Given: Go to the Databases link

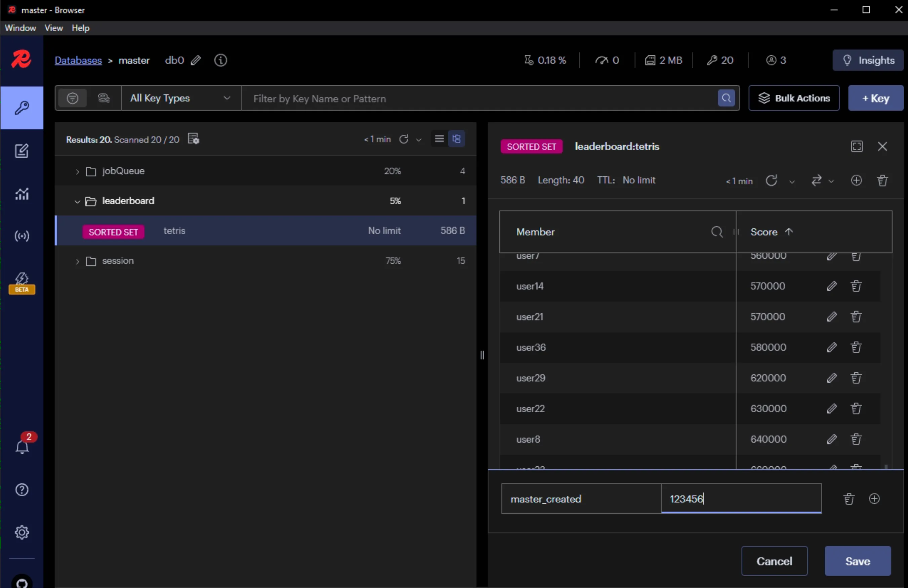Looking at the screenshot, I should point(78,60).
